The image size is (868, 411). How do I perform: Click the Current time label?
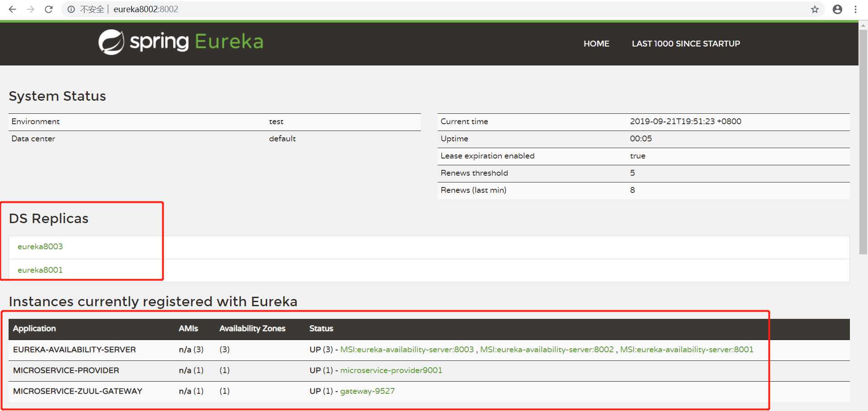click(x=464, y=121)
